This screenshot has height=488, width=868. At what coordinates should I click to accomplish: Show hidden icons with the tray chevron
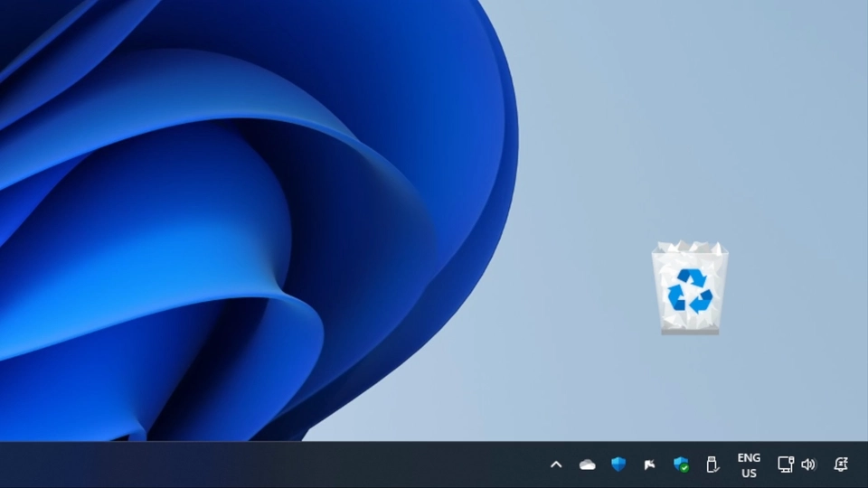(x=556, y=465)
